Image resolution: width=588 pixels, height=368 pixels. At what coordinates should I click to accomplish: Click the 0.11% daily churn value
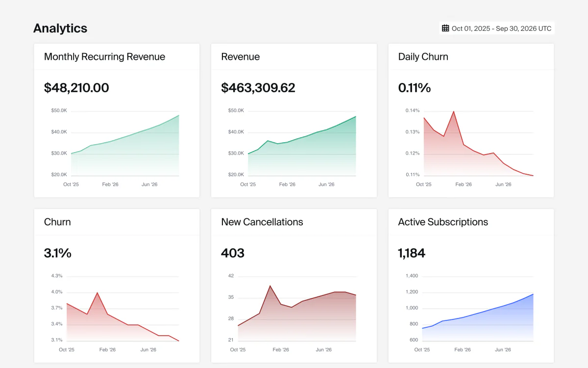coord(415,88)
